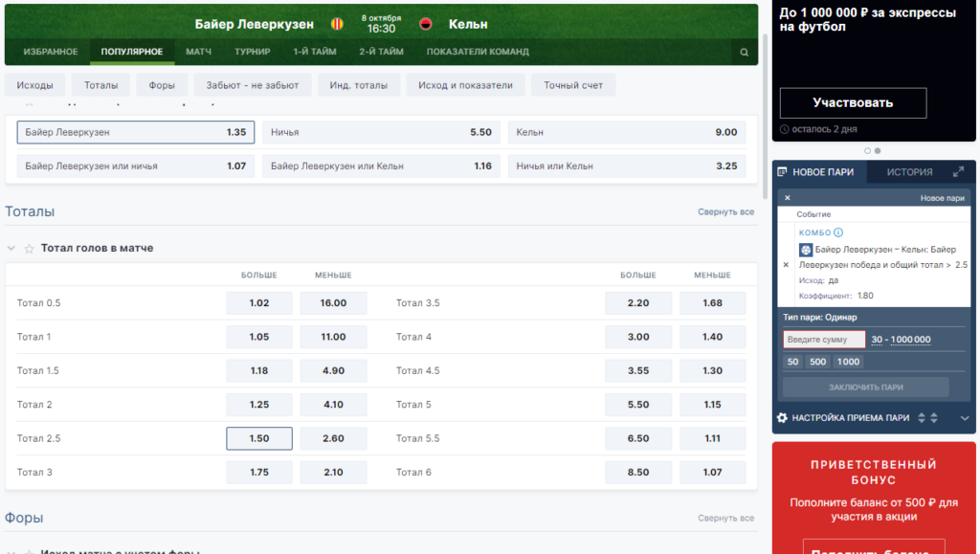Select Тотал 2.5 меньше 2.60
This screenshot has height=554, width=980.
(x=333, y=438)
